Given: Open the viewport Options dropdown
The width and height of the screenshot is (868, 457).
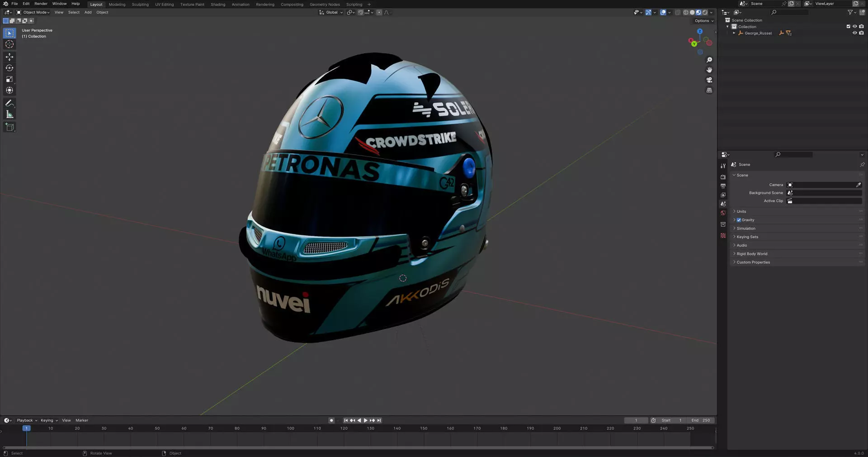Looking at the screenshot, I should click(704, 21).
